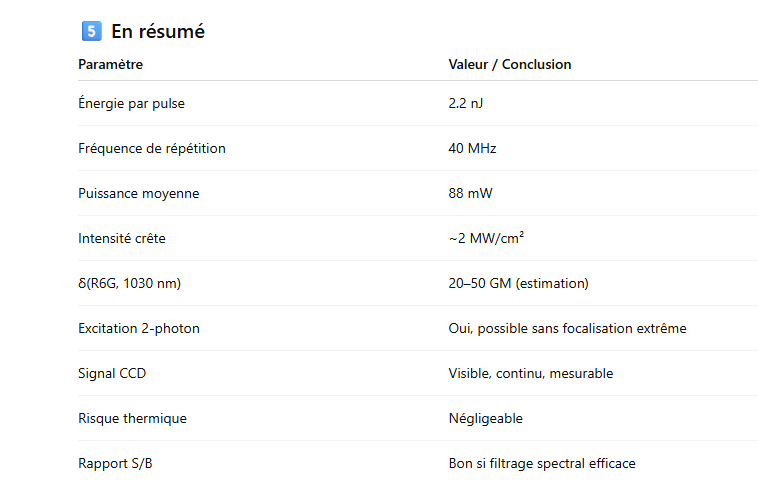This screenshot has width=758, height=500.
Task: Select the 'Intensité crête' row label
Action: 121,238
